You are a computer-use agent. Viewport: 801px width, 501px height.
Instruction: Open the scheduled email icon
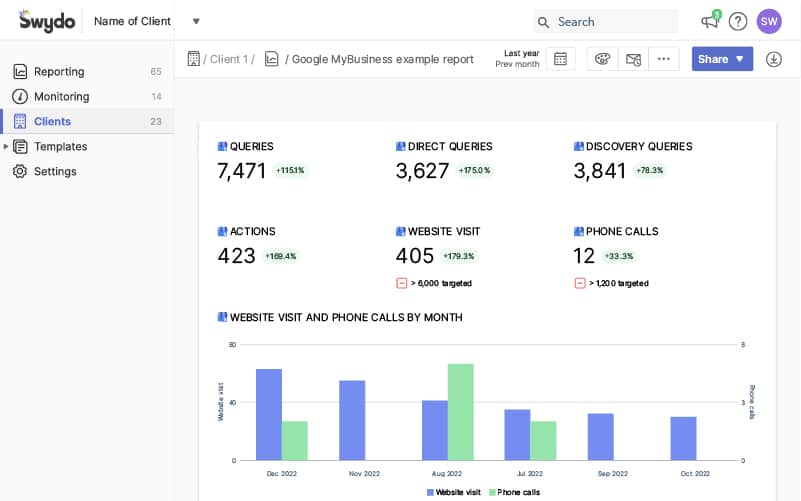click(633, 59)
